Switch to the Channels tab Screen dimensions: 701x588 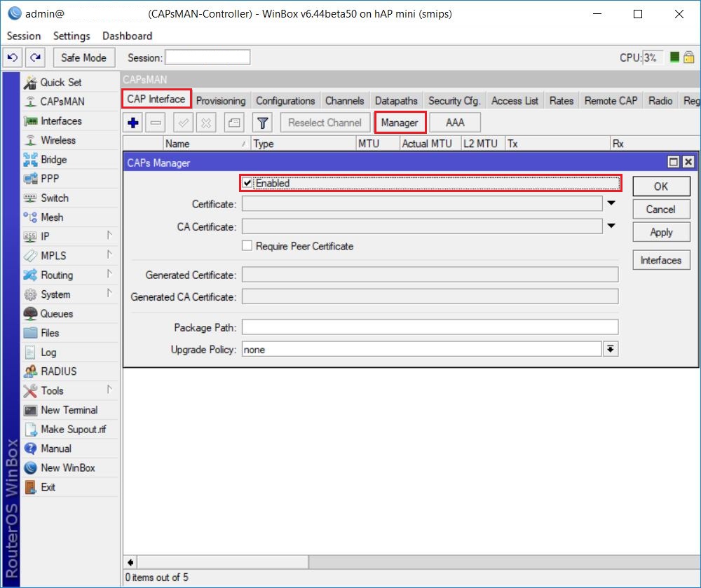344,100
